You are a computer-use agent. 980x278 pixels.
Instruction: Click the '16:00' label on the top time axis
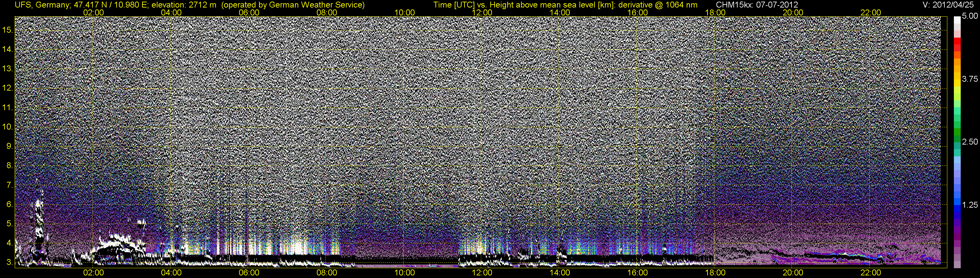pos(638,13)
